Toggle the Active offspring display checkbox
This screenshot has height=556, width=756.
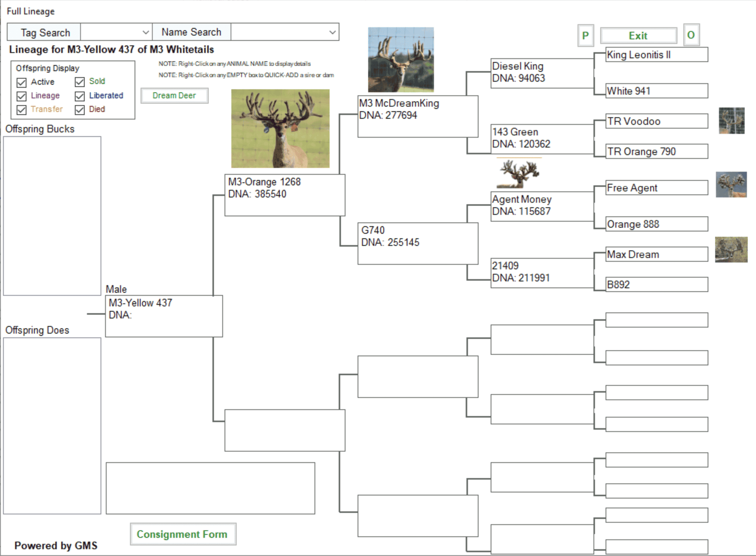[x=21, y=82]
